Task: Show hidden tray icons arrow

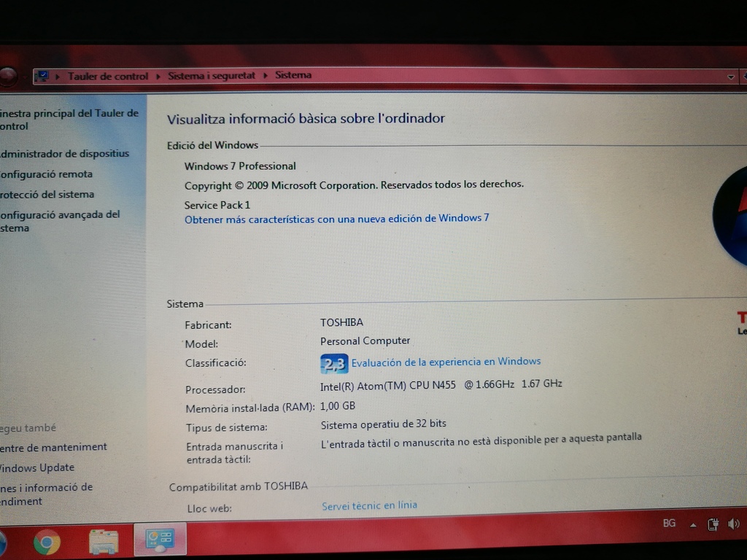Action: pyautogui.click(x=693, y=525)
